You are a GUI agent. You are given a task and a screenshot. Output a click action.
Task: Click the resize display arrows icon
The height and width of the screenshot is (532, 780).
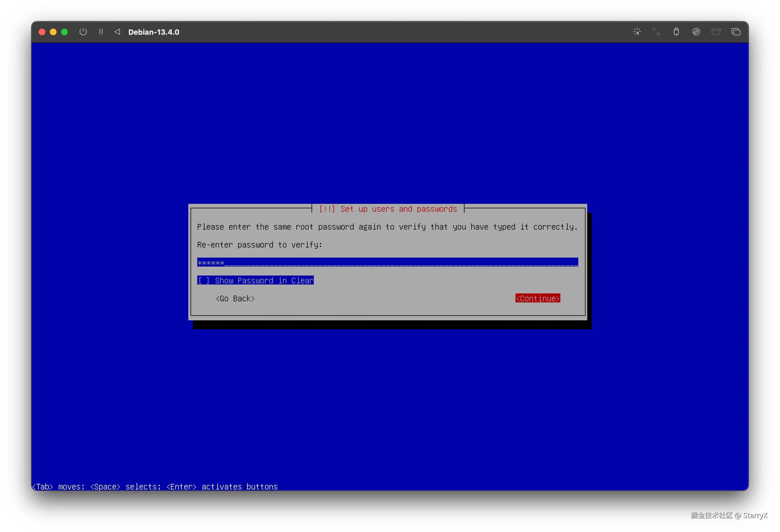[x=656, y=32]
